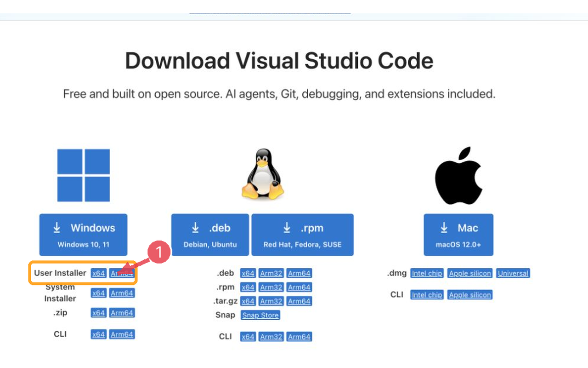The width and height of the screenshot is (588, 368).
Task: Click the 'CLI' label under Windows
Action: (x=60, y=334)
